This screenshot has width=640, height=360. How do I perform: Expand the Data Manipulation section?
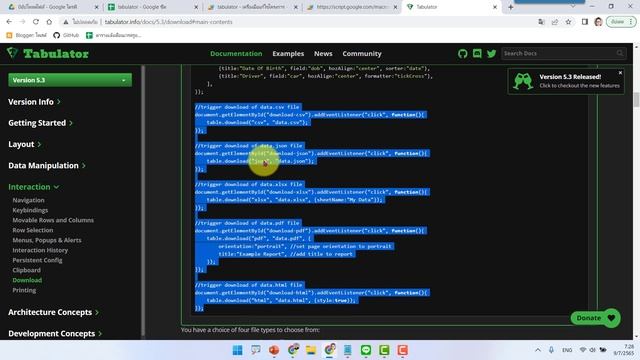click(x=47, y=165)
